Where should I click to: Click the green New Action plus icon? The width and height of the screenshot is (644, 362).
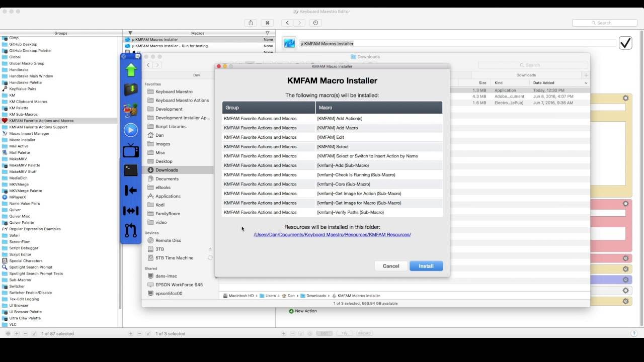[291, 311]
